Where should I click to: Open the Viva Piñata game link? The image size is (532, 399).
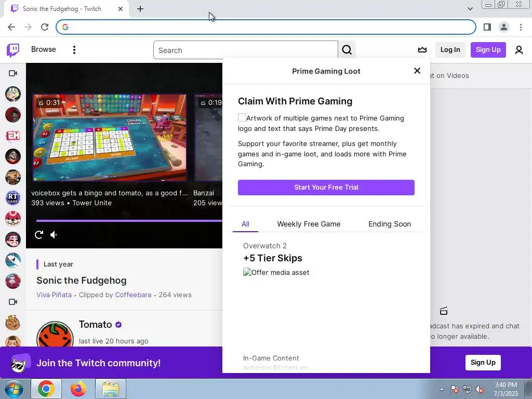tap(54, 295)
